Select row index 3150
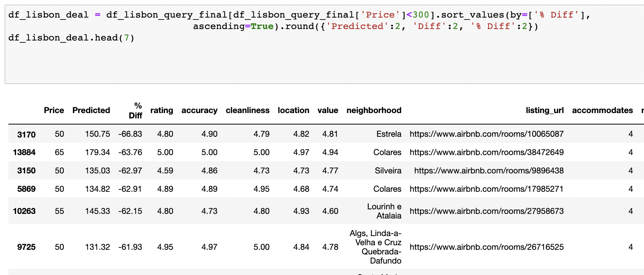644x275 pixels. click(26, 171)
